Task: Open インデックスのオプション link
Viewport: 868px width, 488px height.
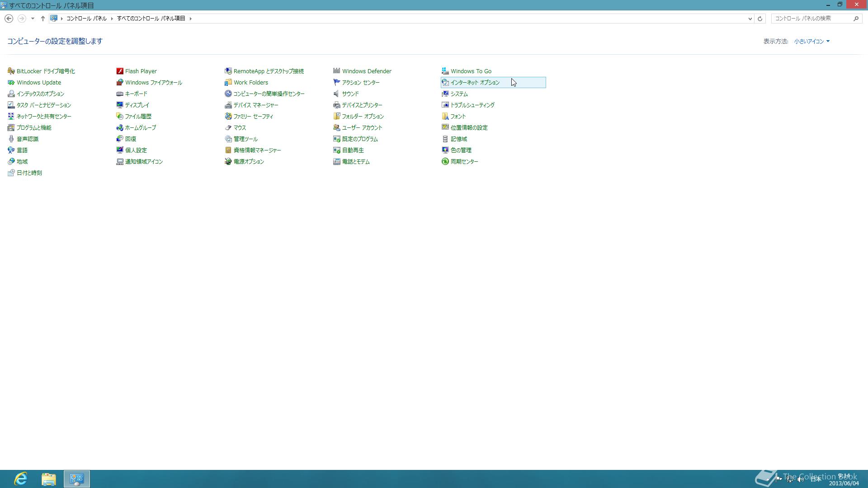Action: [40, 94]
